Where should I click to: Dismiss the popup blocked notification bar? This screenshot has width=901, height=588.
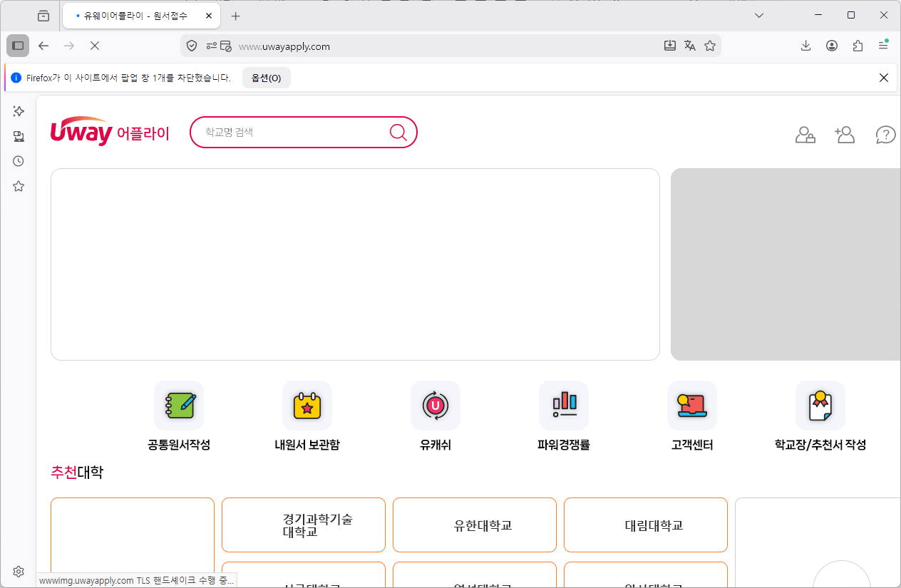point(884,78)
